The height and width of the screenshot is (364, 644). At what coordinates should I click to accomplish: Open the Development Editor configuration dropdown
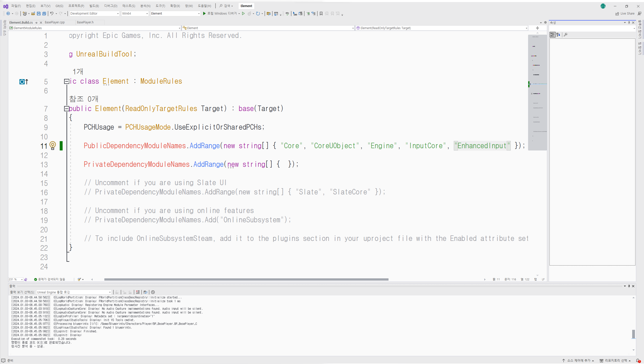point(94,14)
